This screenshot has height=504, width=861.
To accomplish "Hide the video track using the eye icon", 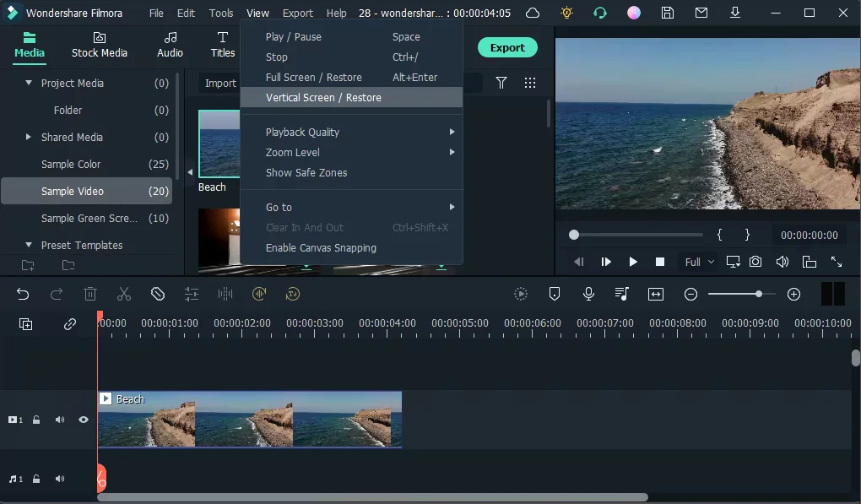I will point(83,420).
